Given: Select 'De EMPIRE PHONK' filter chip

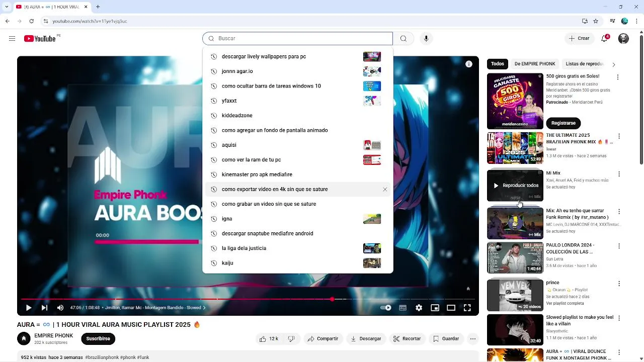Looking at the screenshot, I should point(535,64).
